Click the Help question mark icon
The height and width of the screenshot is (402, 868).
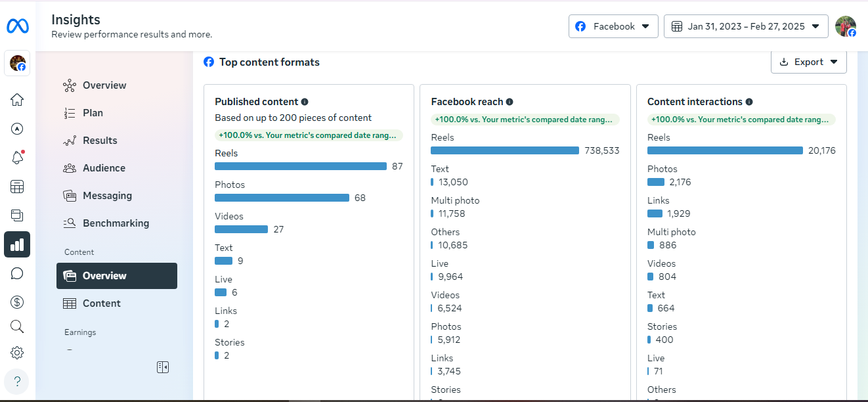[17, 382]
